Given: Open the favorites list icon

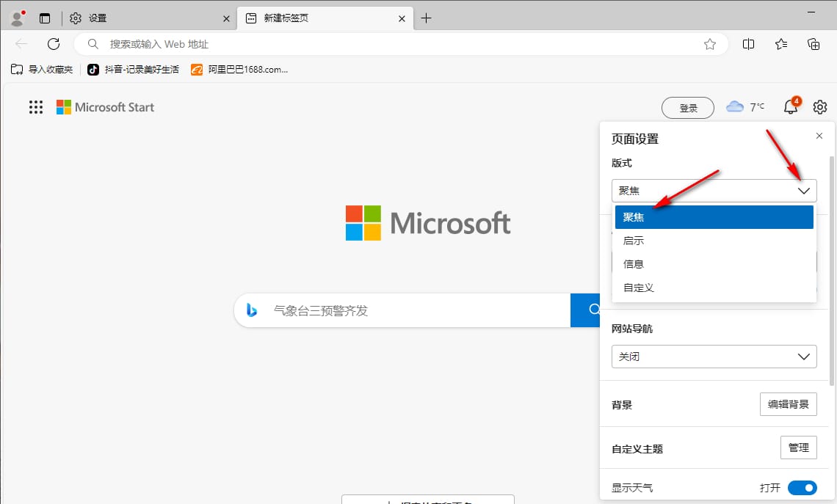Looking at the screenshot, I should coord(781,44).
